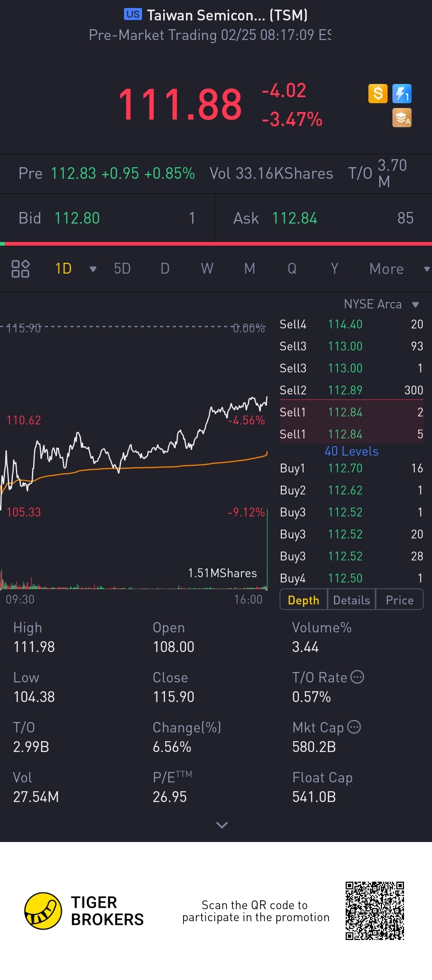432x980 pixels.
Task: Select the 5D chart timeframe
Action: coord(122,269)
